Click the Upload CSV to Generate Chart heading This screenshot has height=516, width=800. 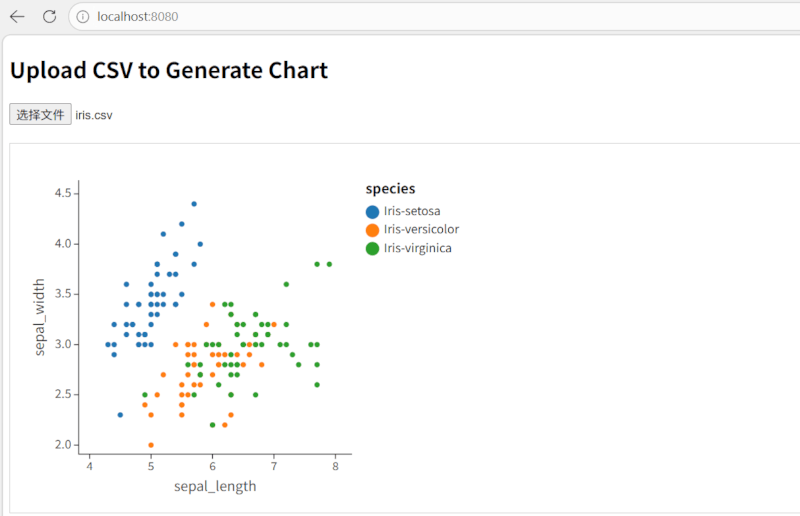pos(169,70)
